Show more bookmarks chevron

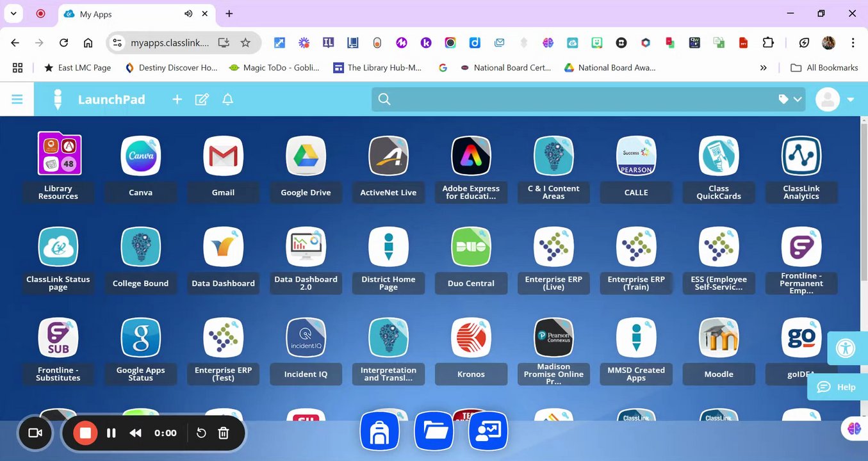(x=763, y=67)
